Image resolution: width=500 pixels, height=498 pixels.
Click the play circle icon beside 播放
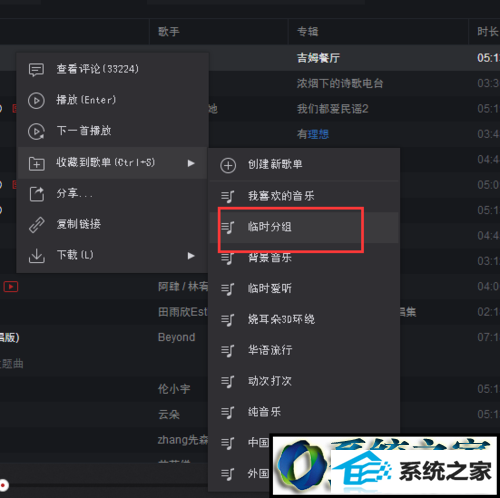tap(36, 100)
